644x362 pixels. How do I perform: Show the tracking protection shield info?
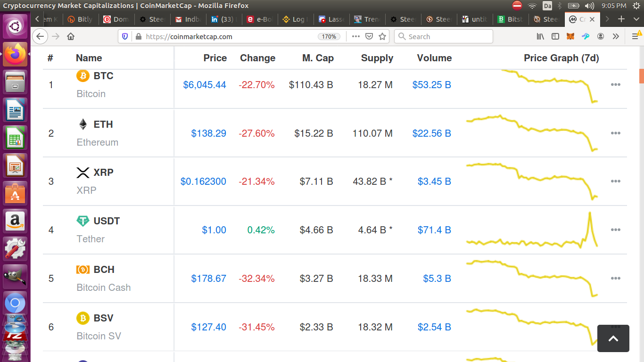[125, 36]
